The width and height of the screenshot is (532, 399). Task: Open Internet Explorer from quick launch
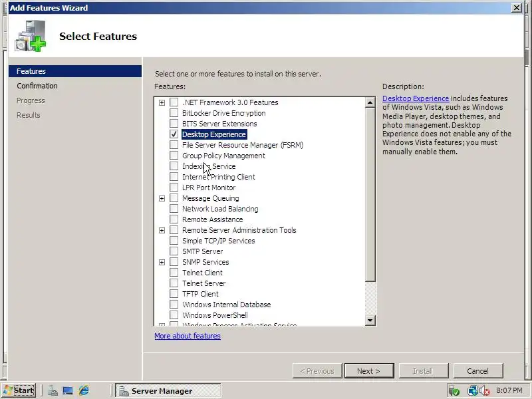tap(84, 390)
